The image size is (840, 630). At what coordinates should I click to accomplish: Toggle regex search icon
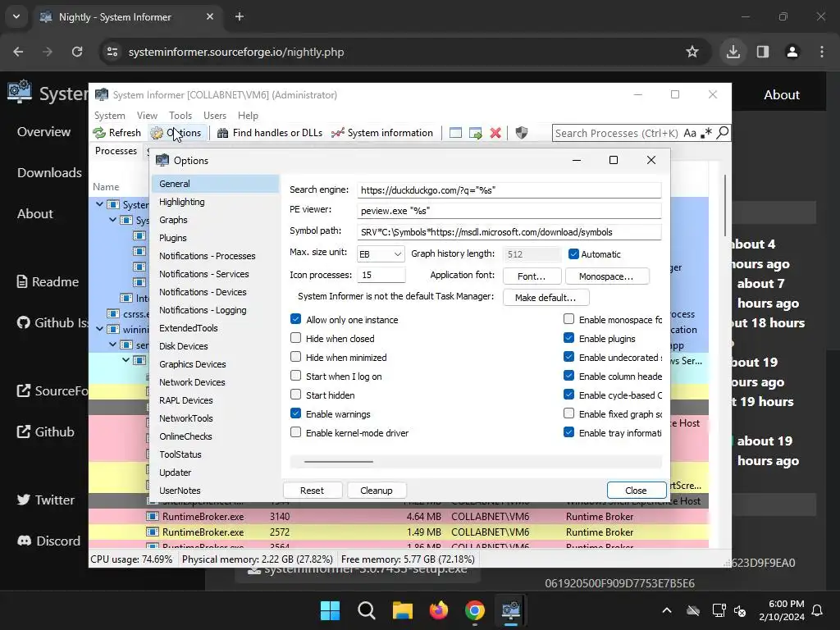tap(706, 133)
